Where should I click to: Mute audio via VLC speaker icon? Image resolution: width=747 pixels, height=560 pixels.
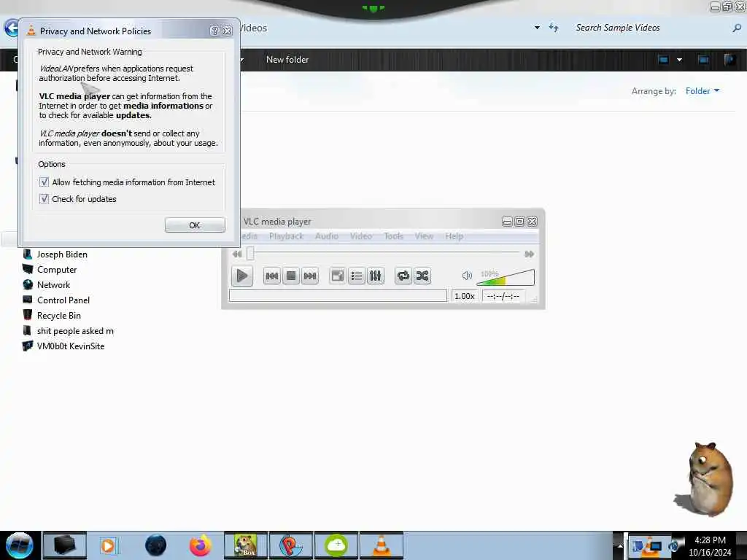point(467,276)
